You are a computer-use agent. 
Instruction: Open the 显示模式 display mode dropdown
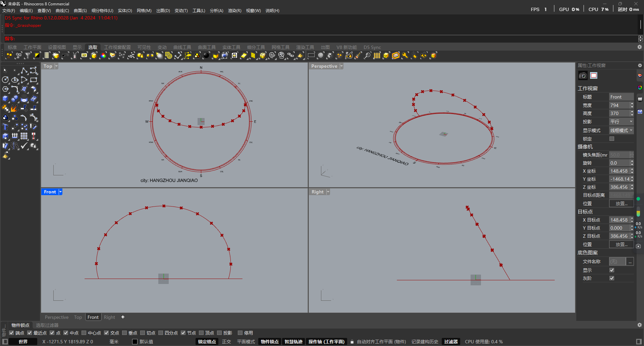pos(621,130)
